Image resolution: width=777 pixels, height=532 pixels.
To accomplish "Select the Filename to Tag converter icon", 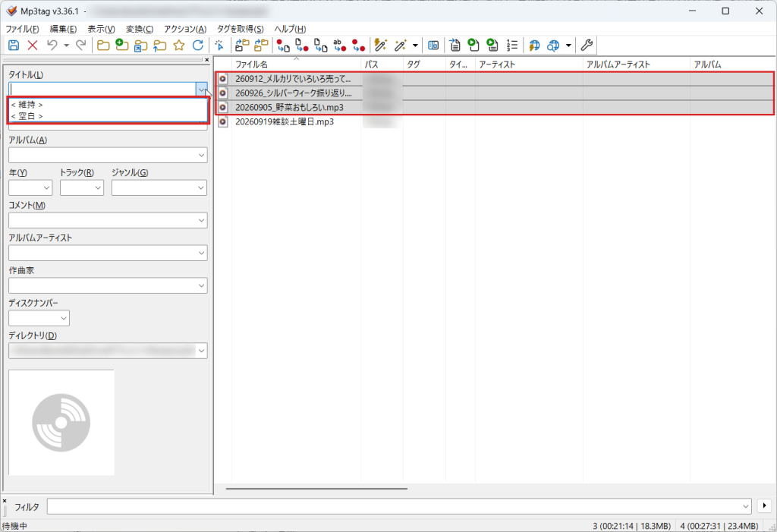I will (302, 46).
